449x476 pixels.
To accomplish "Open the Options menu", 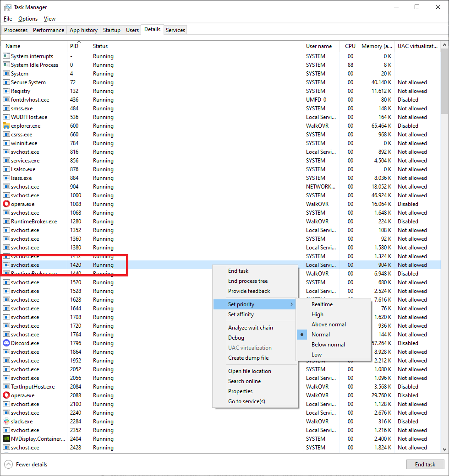I will point(28,19).
